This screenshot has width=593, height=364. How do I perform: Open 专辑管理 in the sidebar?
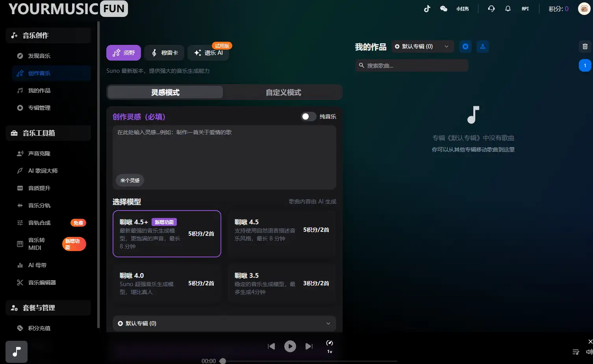pyautogui.click(x=51, y=108)
